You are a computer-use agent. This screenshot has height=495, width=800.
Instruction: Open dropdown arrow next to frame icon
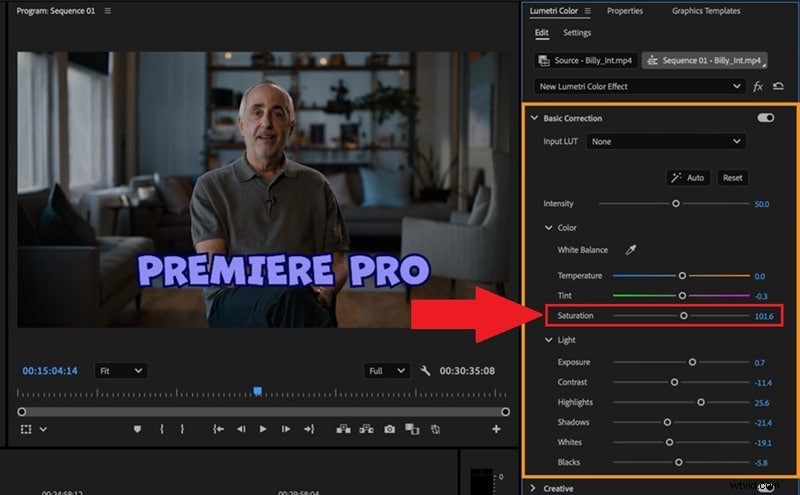(x=43, y=429)
